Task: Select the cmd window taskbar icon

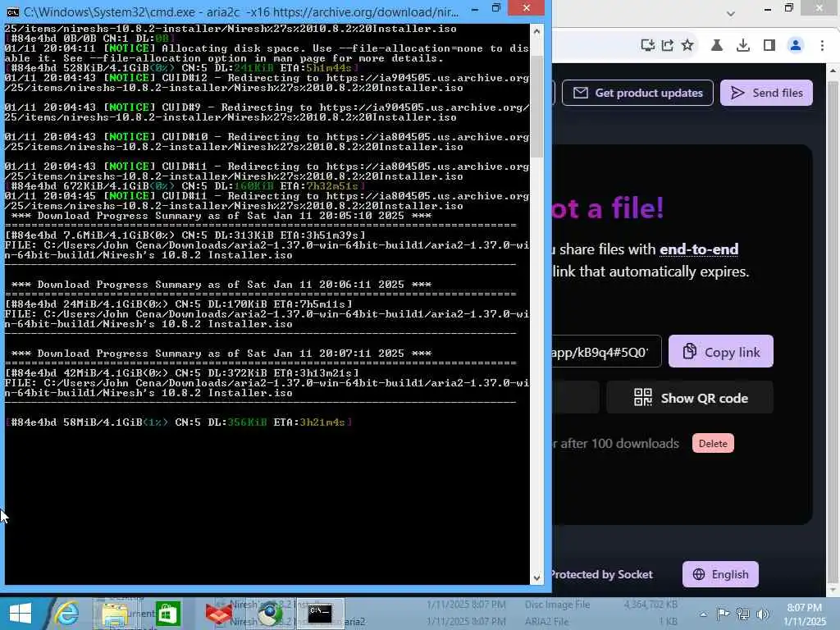Action: click(321, 614)
